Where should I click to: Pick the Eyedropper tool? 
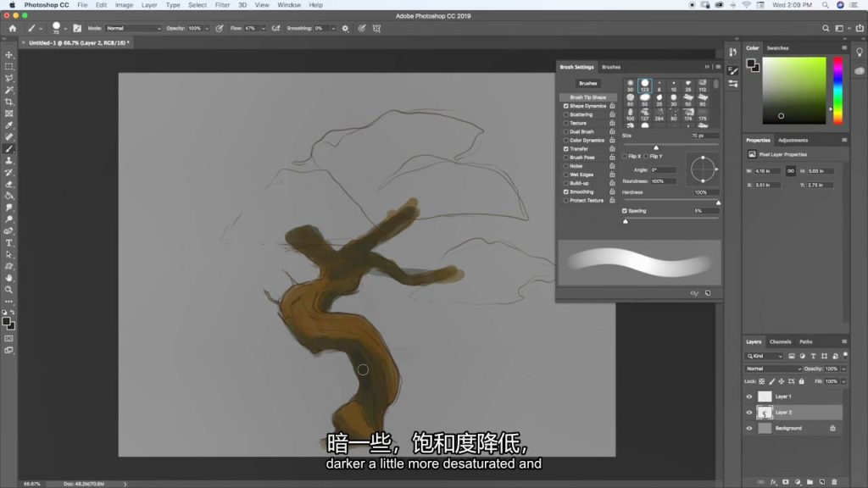coord(9,125)
